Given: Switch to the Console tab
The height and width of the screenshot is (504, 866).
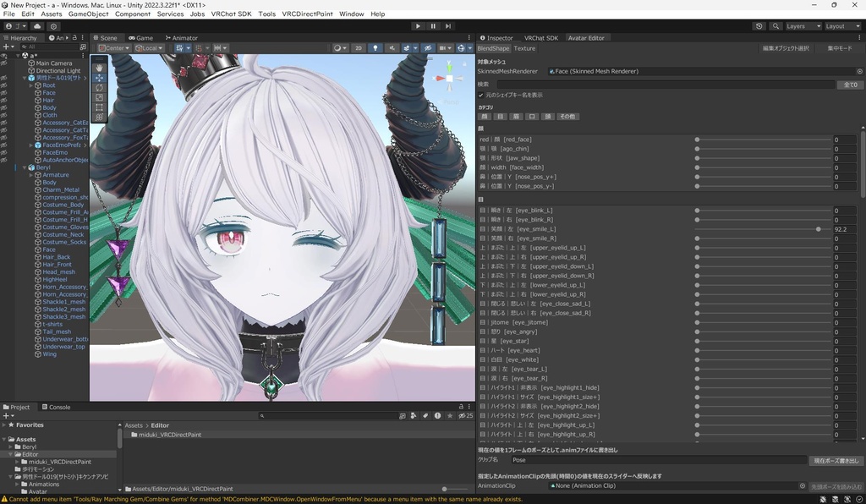Looking at the screenshot, I should 57,407.
